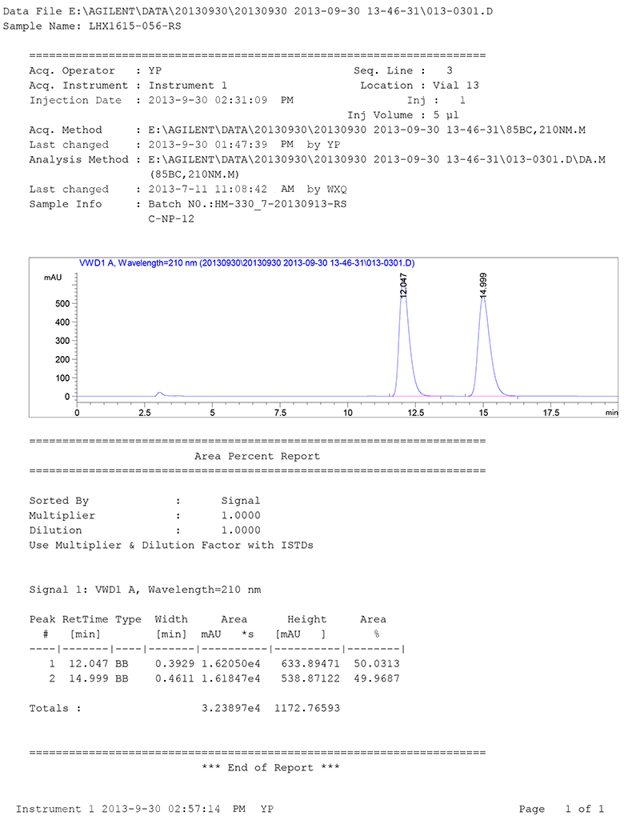
Task: Click the 'Vial 13' location value
Action: click(456, 85)
